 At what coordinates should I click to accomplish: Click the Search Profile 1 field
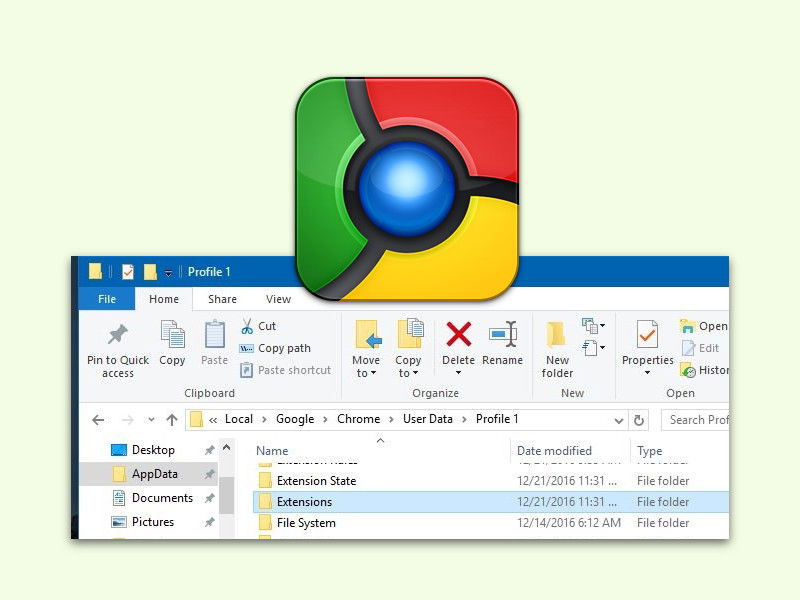point(695,420)
